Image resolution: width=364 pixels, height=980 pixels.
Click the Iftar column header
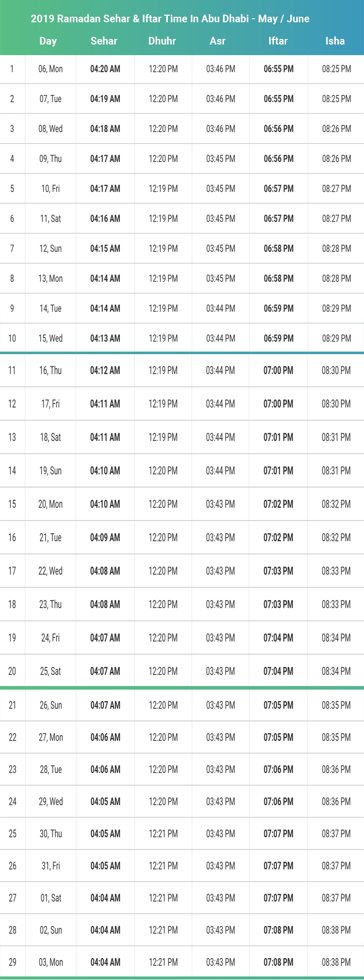pos(278,41)
